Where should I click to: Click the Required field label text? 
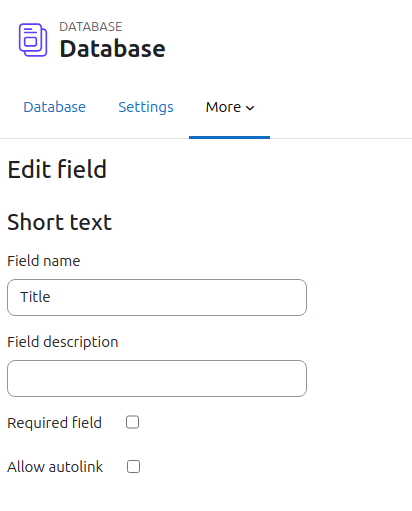[x=54, y=423]
